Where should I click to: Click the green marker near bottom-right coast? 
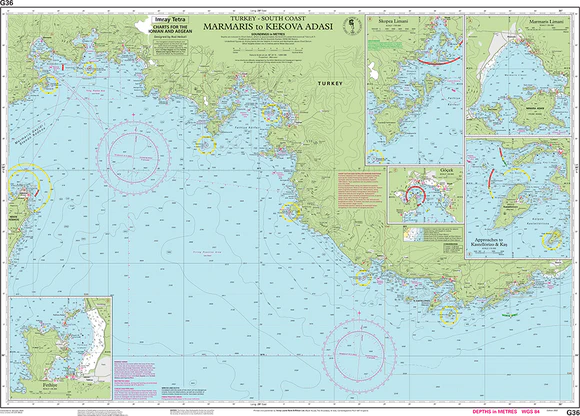point(509,315)
